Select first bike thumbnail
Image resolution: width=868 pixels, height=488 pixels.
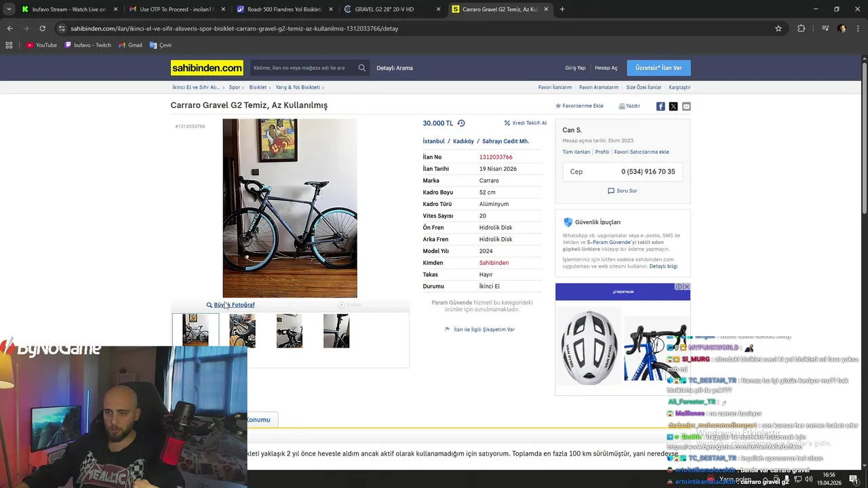click(x=195, y=330)
